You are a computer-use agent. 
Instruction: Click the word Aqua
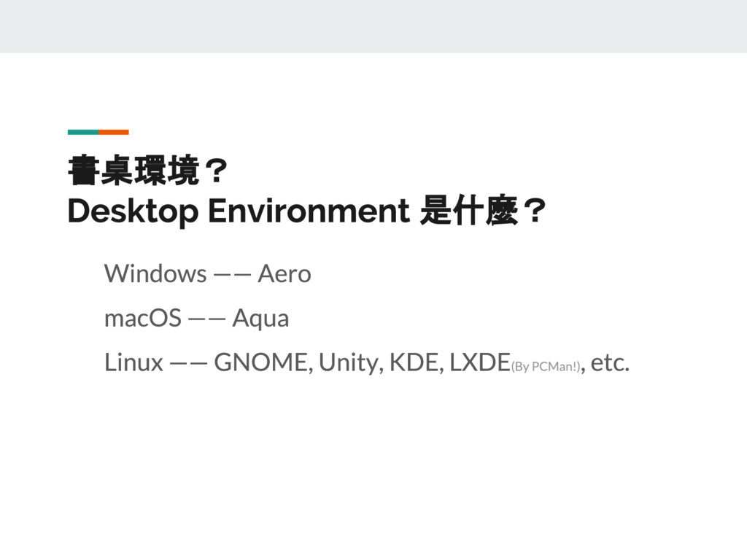(x=260, y=319)
